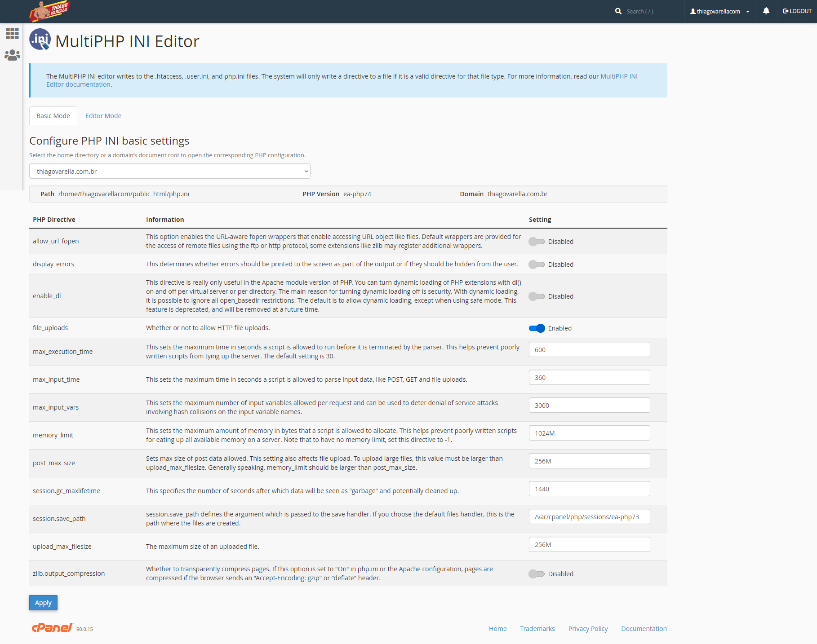Switch to the Editor Mode tab
Viewport: 817px width, 644px height.
pyautogui.click(x=103, y=116)
